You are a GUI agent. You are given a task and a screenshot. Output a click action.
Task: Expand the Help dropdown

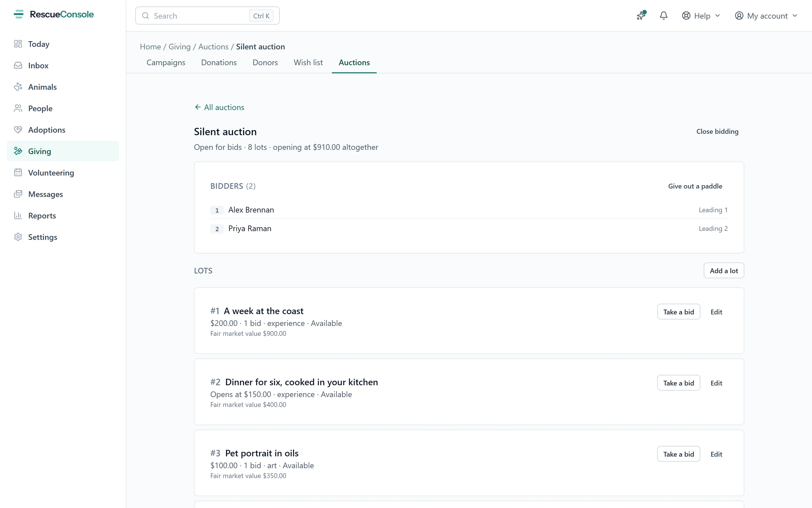tap(701, 16)
